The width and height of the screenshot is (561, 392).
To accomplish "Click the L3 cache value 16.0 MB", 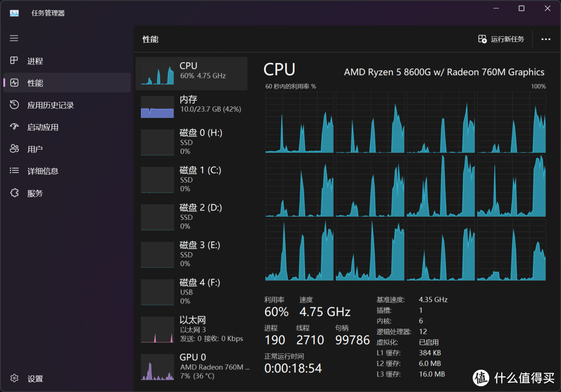I will [x=432, y=374].
